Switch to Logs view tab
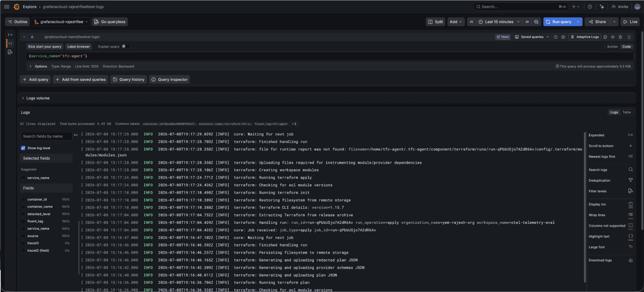 coord(614,112)
